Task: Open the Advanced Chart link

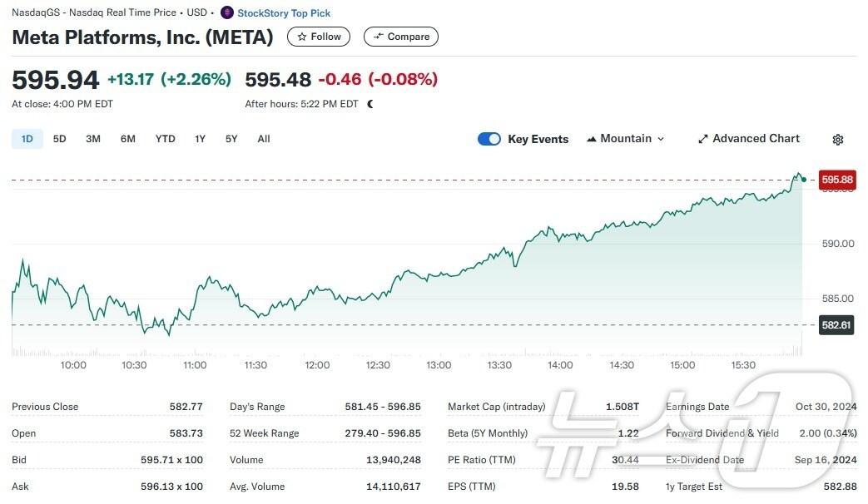Action: pos(756,139)
